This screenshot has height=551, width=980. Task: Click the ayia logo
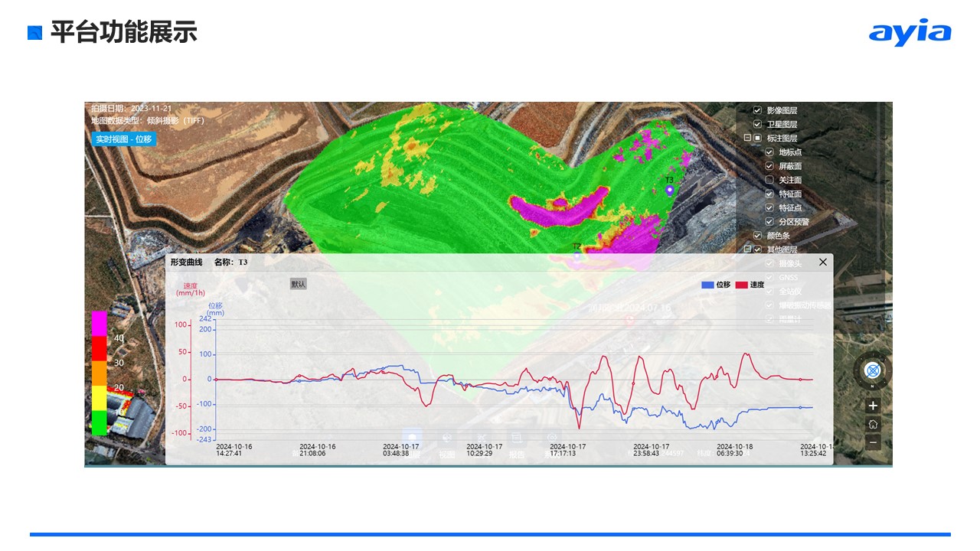click(x=910, y=32)
